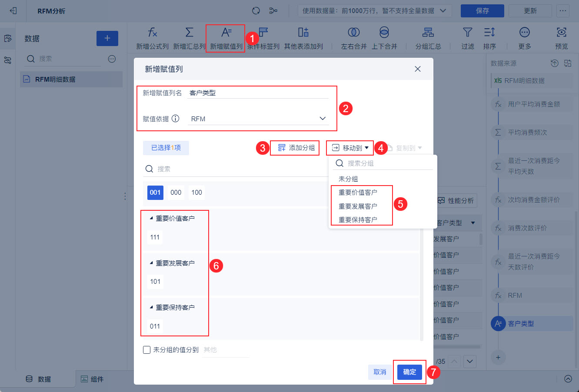The image size is (579, 392).
Task: Select the sliders settings sidebar icon
Action: pos(8,60)
